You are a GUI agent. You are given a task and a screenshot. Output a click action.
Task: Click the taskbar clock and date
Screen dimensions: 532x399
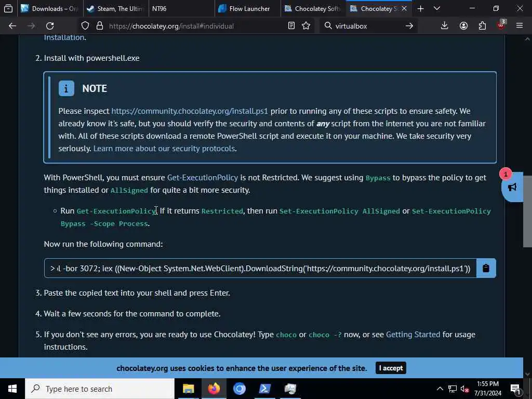coord(487,389)
